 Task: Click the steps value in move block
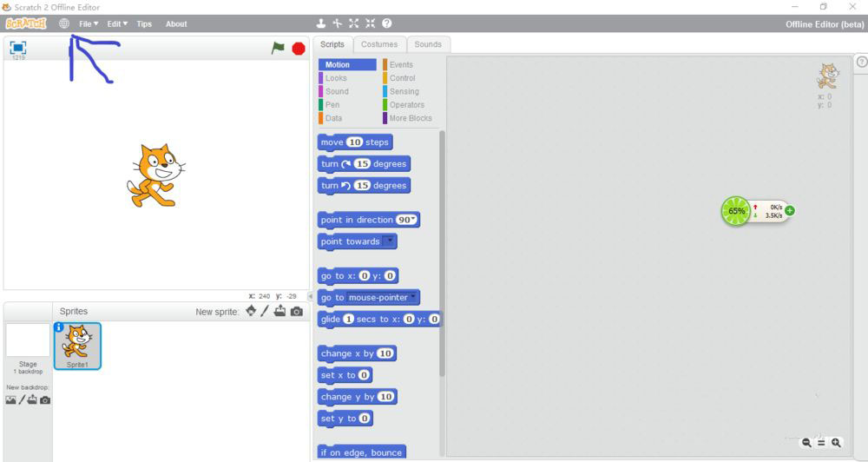(x=354, y=142)
